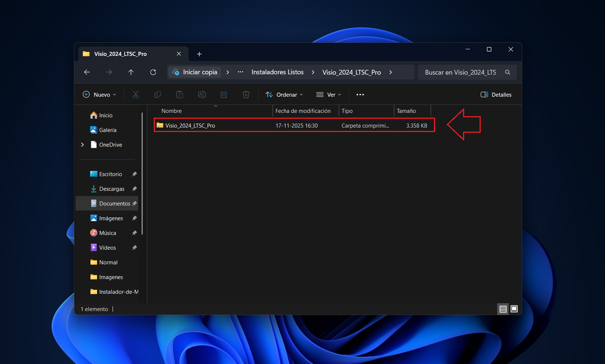Sort by the Tipo column header
Viewport: 605px width, 364px height.
[x=366, y=111]
